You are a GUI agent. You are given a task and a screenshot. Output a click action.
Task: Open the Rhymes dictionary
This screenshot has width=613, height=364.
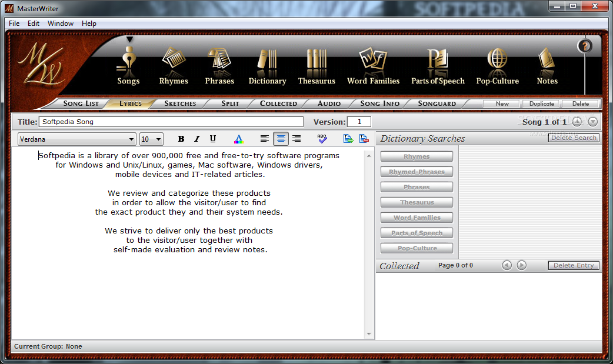174,66
